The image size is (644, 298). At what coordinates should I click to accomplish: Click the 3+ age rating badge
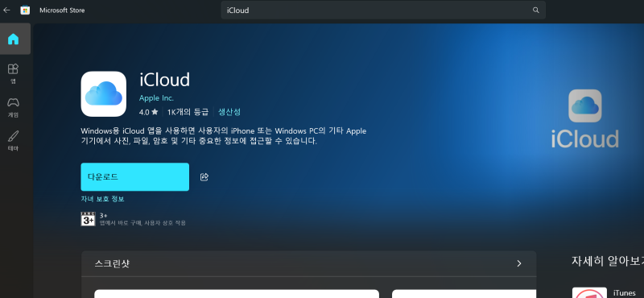click(88, 219)
